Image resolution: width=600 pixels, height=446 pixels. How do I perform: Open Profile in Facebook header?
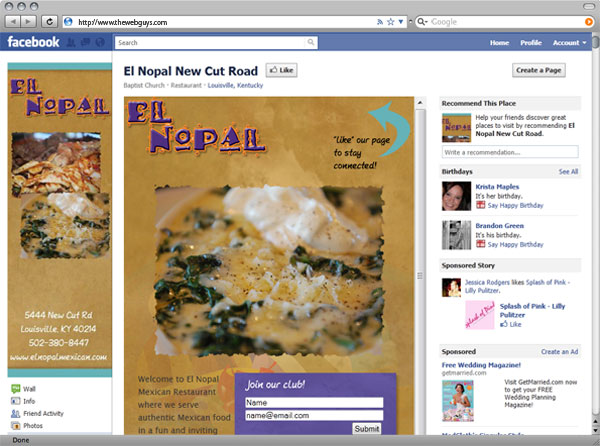click(531, 43)
